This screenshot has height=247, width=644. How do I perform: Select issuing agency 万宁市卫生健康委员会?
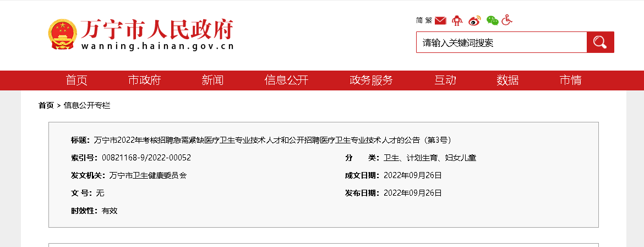pyautogui.click(x=148, y=175)
